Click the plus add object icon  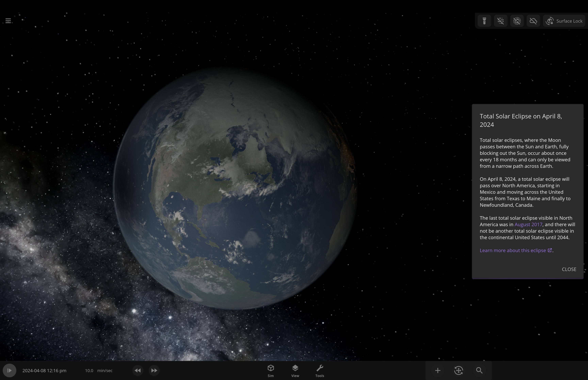point(437,371)
